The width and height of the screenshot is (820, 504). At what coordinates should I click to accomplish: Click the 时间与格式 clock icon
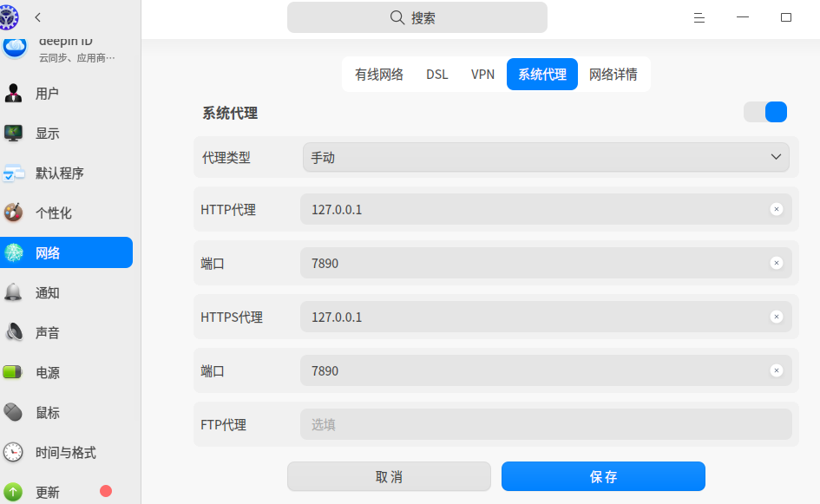(x=13, y=452)
